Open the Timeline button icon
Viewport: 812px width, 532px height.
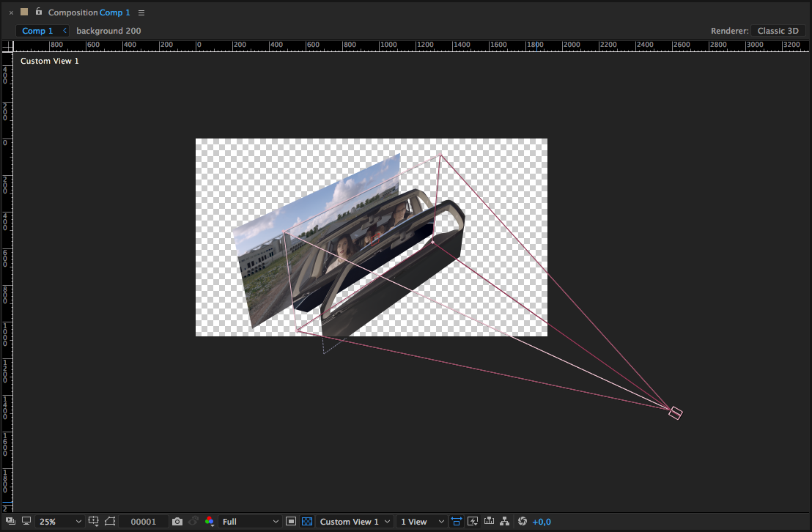[x=489, y=522]
